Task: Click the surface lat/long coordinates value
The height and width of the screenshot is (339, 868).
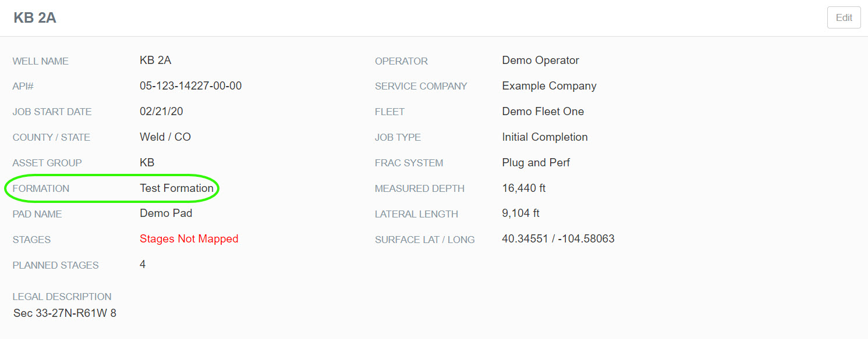Action: (558, 239)
